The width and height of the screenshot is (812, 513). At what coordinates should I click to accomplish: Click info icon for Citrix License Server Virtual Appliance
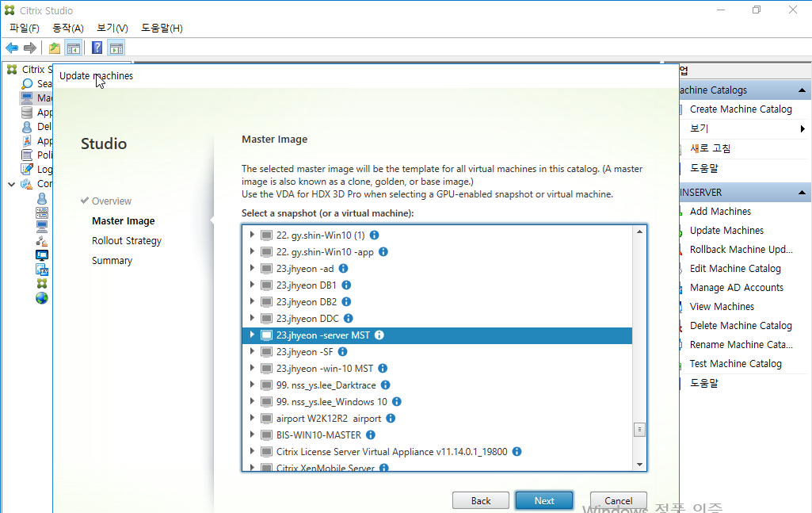click(517, 452)
